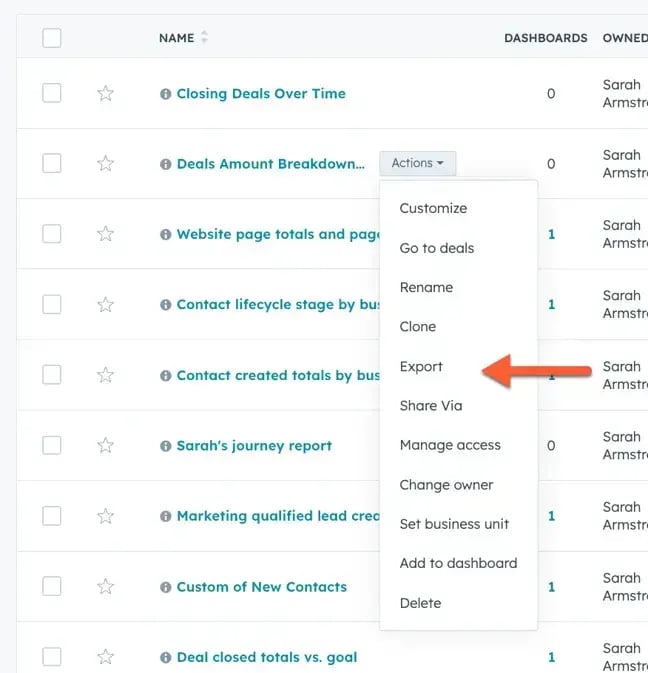
Task: Collapse the Actions dropdown button
Action: coord(418,163)
